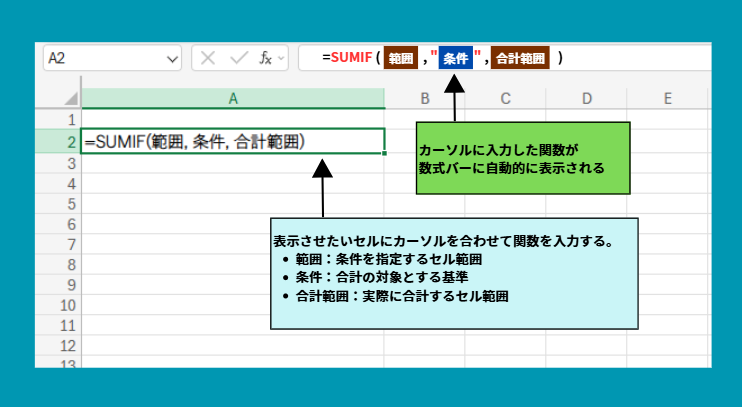Click the brown 合計範囲 argument label

coord(522,59)
